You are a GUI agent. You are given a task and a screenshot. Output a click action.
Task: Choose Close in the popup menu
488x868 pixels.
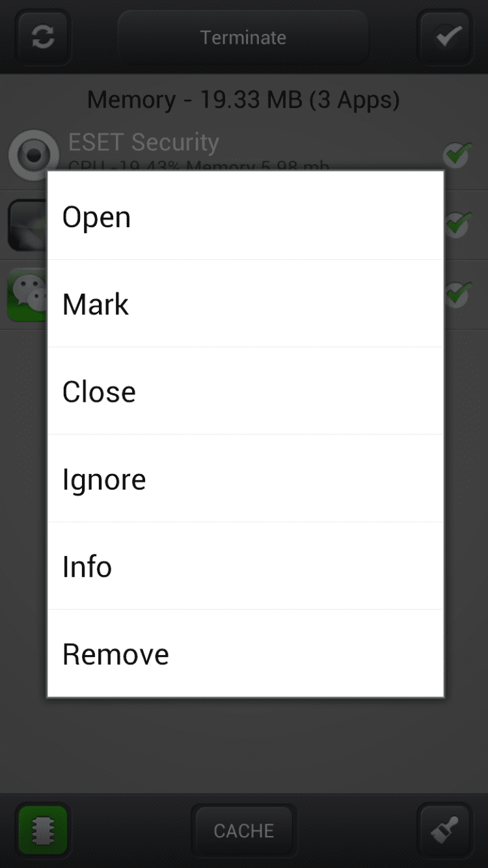click(x=246, y=391)
